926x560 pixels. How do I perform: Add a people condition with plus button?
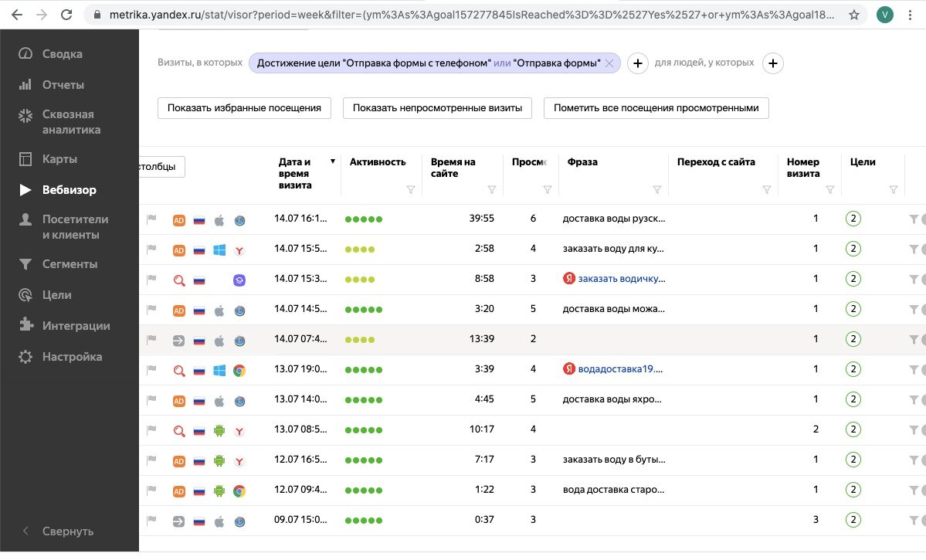(773, 63)
